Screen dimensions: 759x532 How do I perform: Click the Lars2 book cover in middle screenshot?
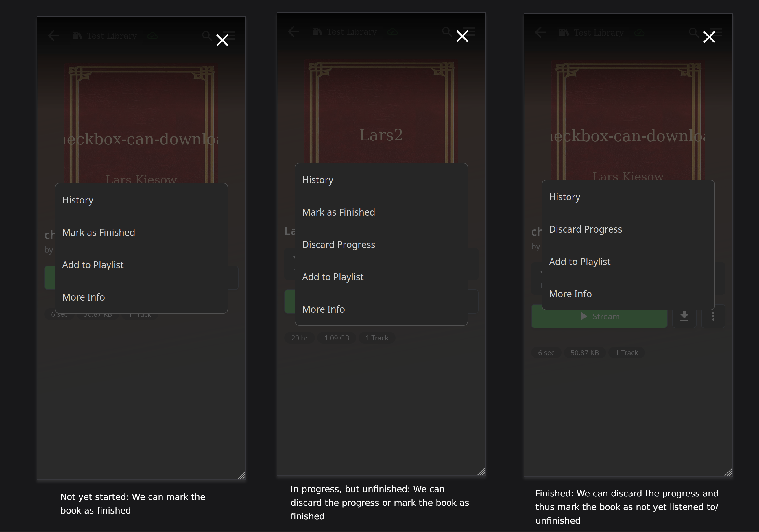point(381,111)
